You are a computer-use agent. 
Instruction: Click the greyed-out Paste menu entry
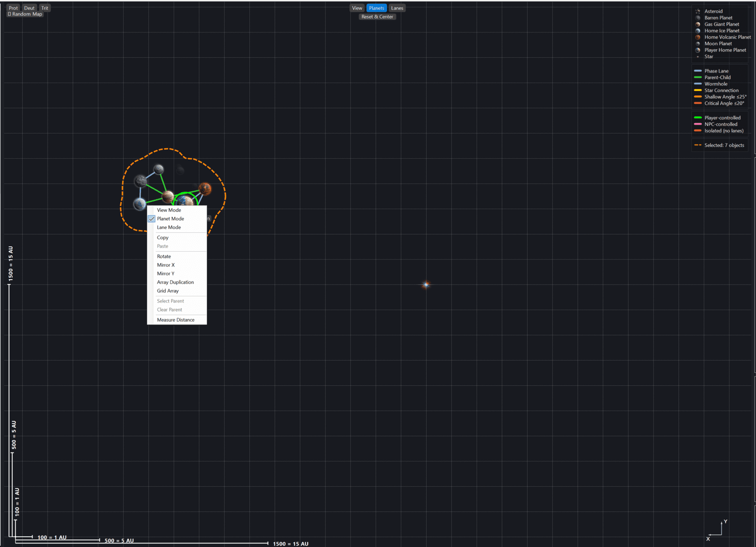click(177, 246)
